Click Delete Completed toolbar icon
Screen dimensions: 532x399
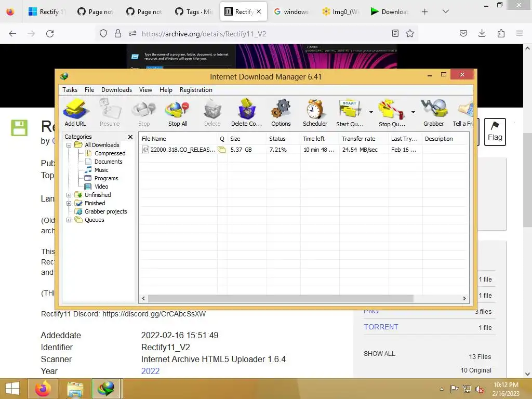click(x=247, y=113)
